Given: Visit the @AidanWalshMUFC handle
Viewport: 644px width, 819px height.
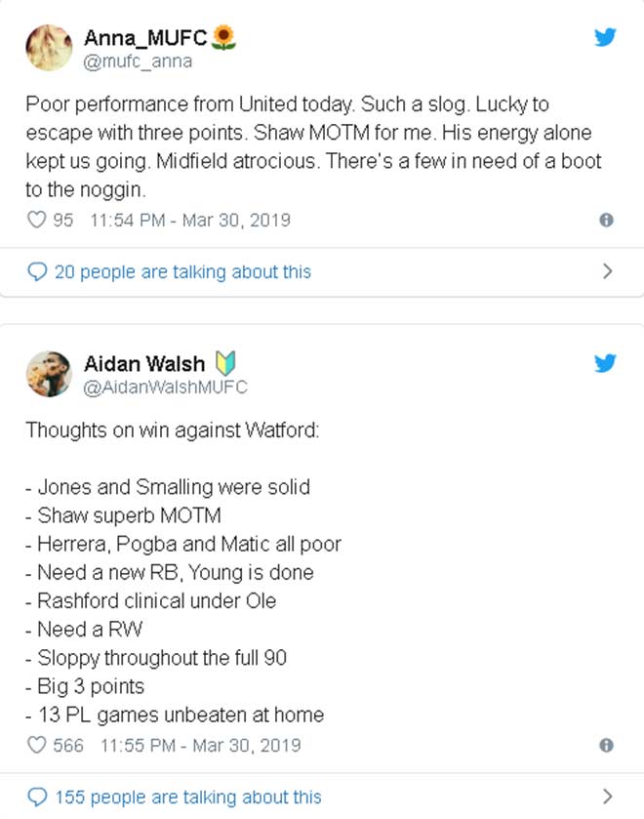Looking at the screenshot, I should 166,388.
